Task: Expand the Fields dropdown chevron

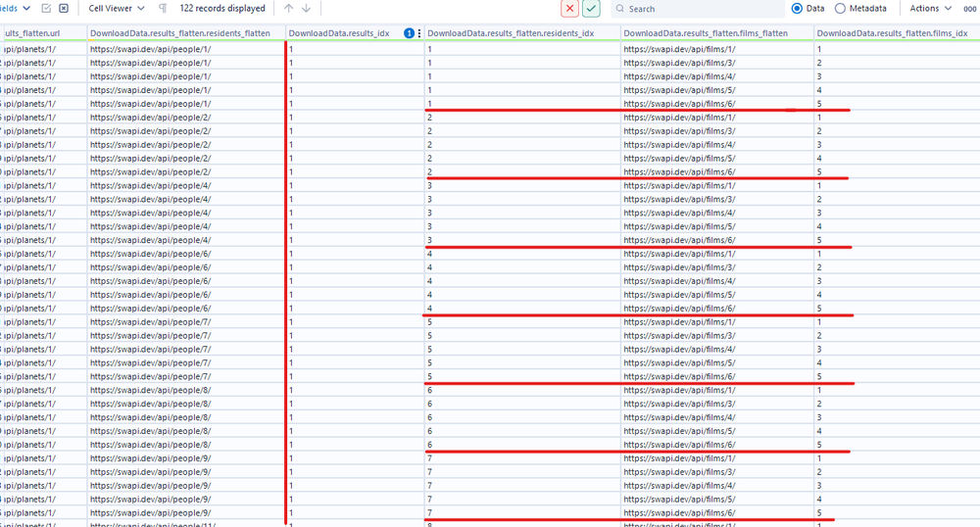Action: [x=25, y=9]
